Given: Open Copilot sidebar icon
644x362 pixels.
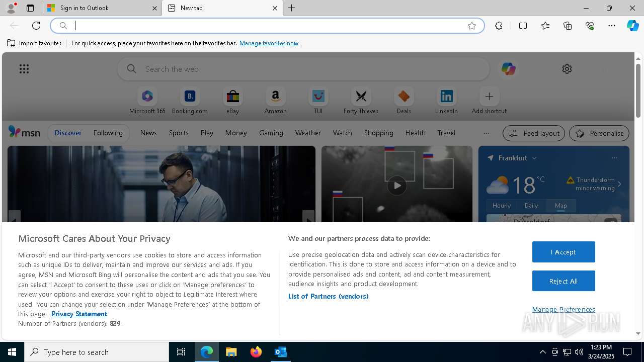Looking at the screenshot, I should 632,26.
